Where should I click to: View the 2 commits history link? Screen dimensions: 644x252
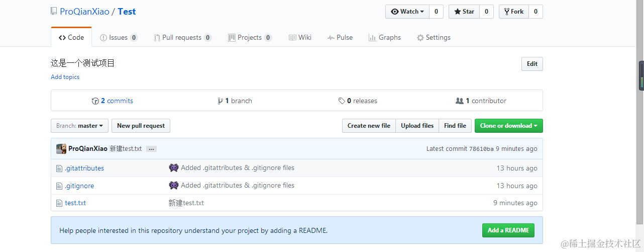113,101
